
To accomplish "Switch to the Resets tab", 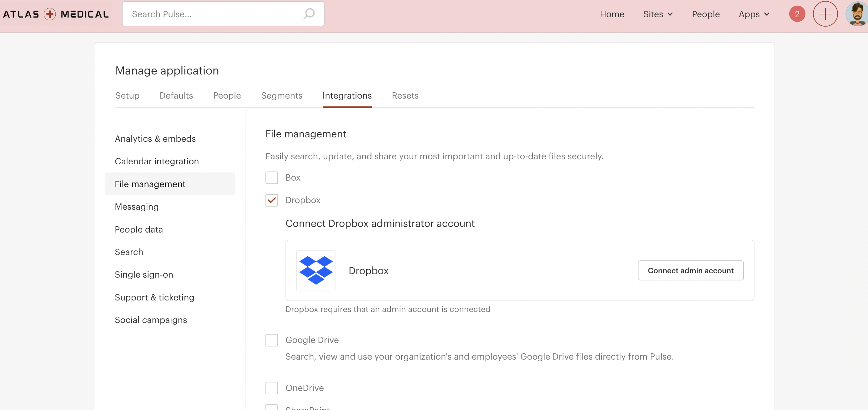I will tap(405, 96).
